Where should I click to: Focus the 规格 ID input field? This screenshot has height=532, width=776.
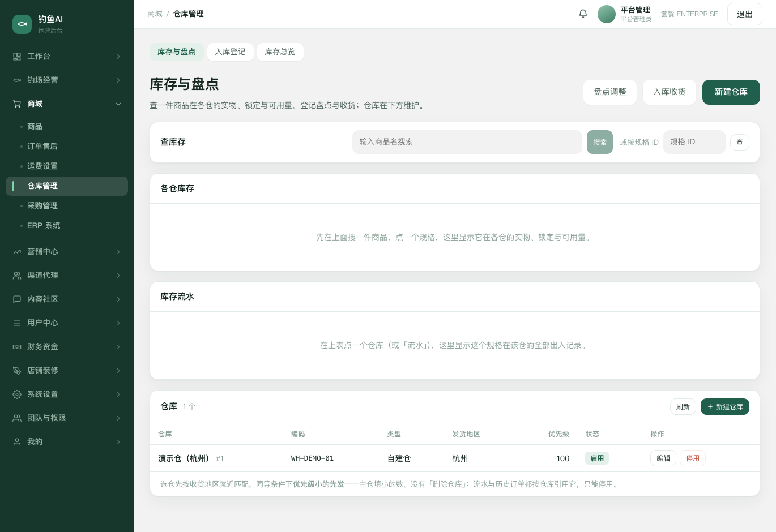(x=694, y=142)
